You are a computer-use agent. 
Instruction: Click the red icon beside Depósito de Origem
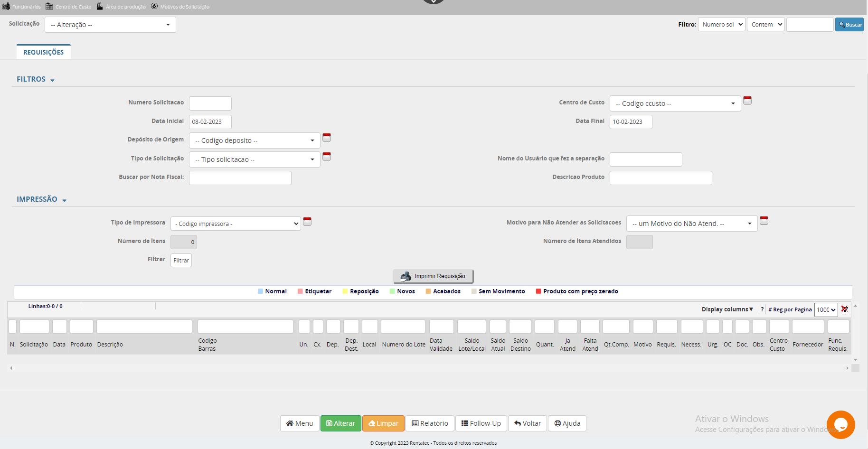(327, 137)
